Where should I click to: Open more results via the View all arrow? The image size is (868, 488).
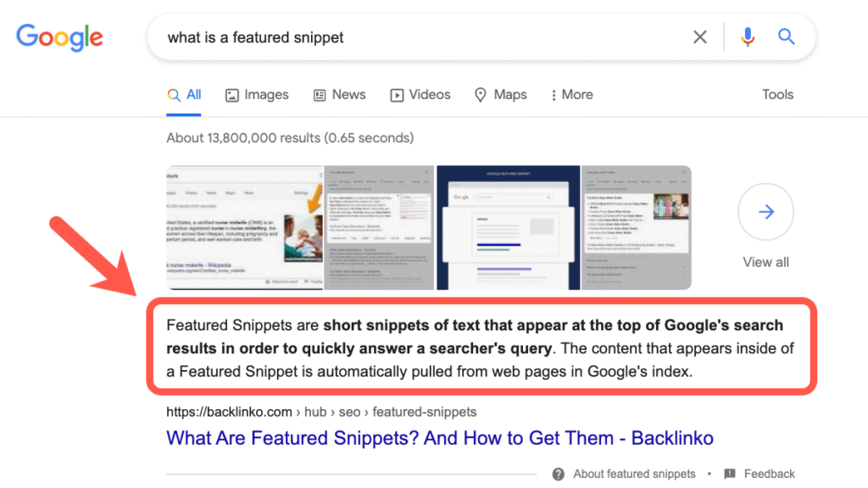pos(765,212)
